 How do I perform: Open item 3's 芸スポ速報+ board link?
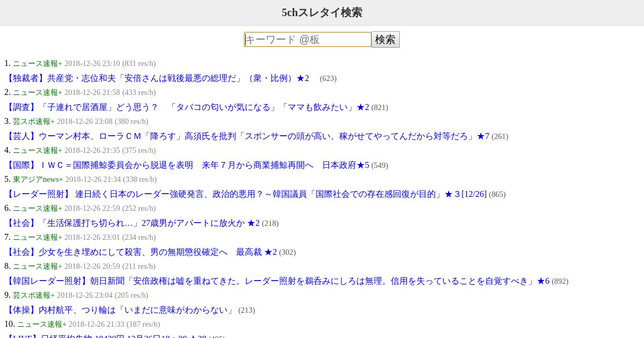pyautogui.click(x=34, y=121)
